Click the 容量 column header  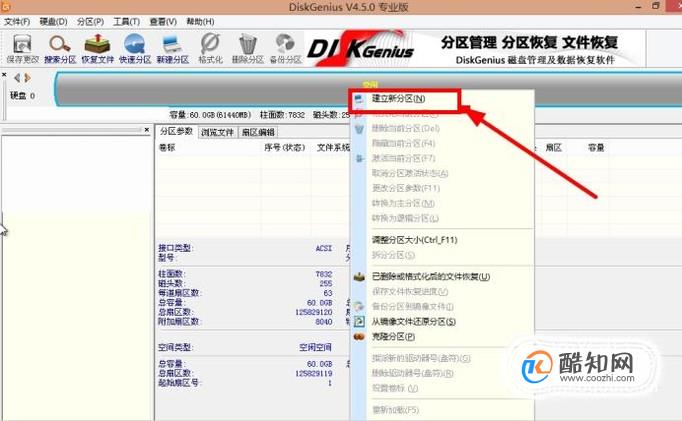click(x=596, y=148)
